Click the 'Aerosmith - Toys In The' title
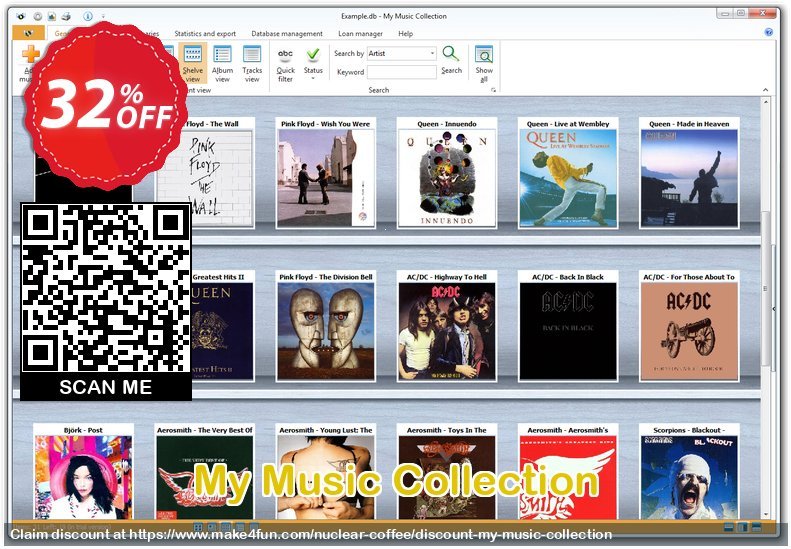The image size is (791, 549). coord(446,430)
